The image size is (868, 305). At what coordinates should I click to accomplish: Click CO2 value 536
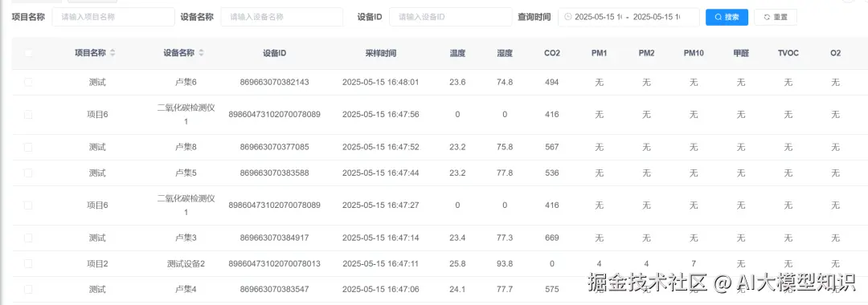coord(552,173)
